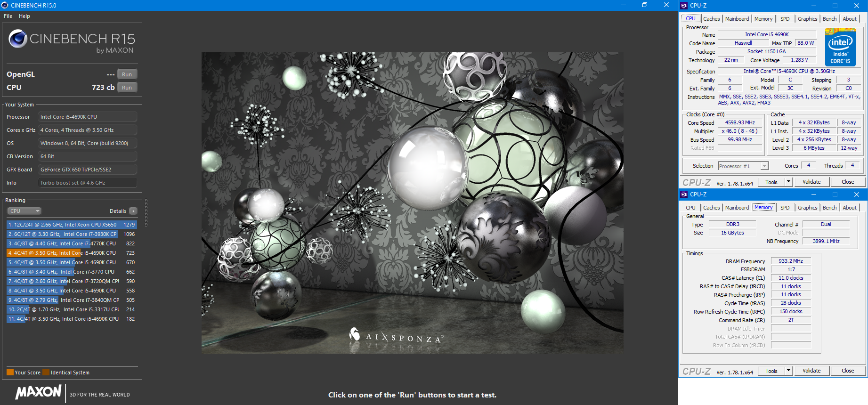Open the Help menu in Cinebench
Viewport: 868px width, 405px height.
pos(24,16)
